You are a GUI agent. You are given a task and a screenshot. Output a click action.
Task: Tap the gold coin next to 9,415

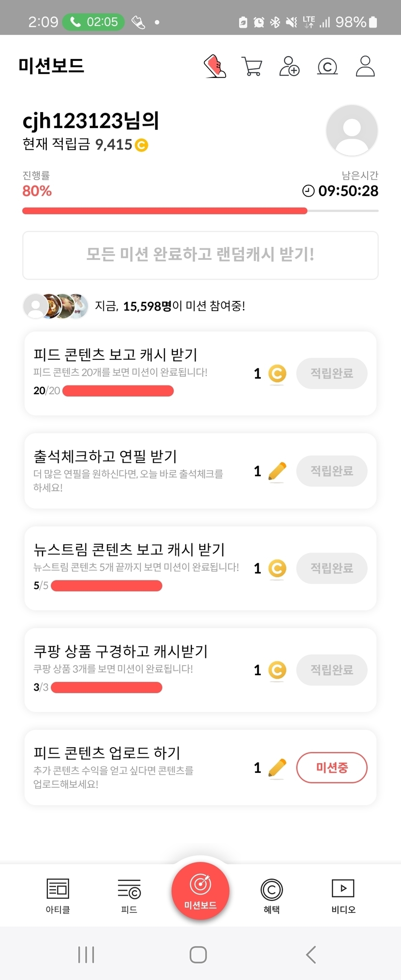click(x=142, y=145)
